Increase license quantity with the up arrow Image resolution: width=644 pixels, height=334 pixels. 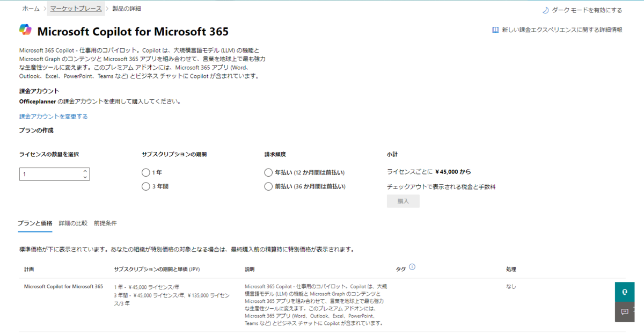pyautogui.click(x=85, y=171)
